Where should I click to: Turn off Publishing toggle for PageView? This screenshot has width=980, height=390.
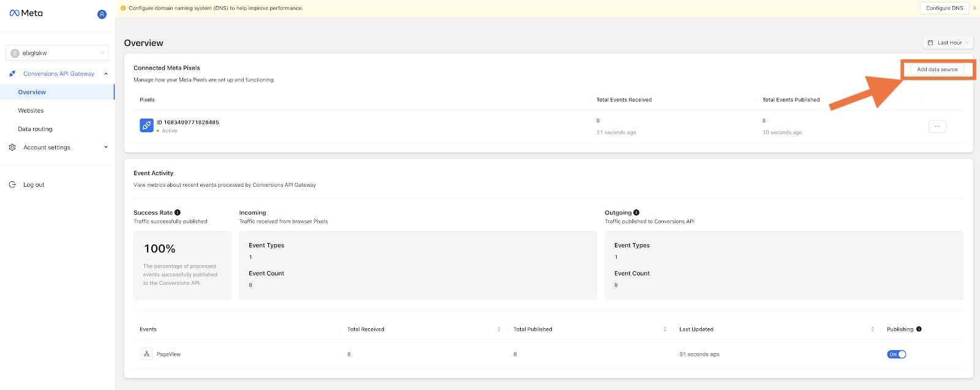(x=897, y=354)
